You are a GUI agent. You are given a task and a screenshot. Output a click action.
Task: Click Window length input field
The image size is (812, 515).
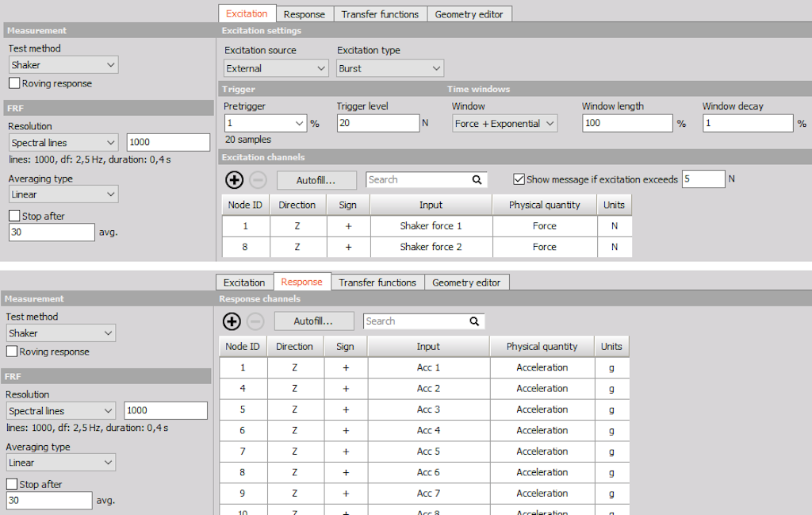[627, 123]
